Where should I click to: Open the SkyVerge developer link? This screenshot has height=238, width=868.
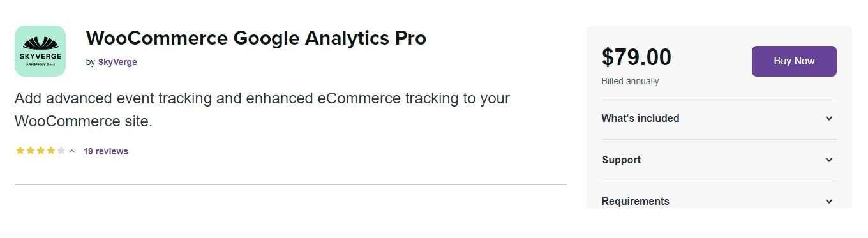(x=117, y=62)
